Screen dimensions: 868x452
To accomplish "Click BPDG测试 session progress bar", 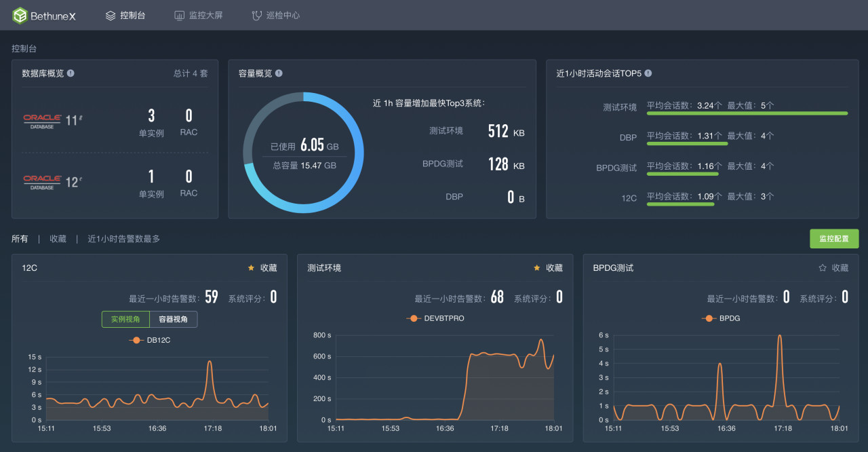I will point(682,174).
